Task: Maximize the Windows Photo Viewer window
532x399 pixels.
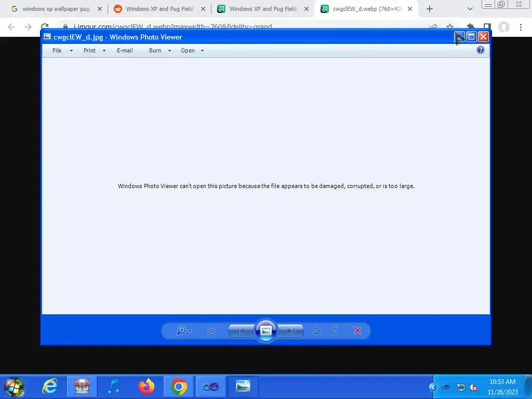Action: (471, 37)
